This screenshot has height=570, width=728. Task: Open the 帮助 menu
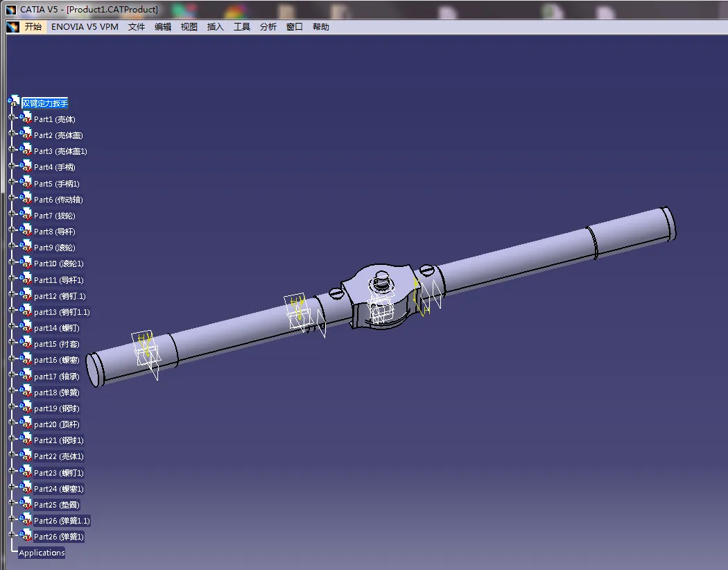[321, 27]
